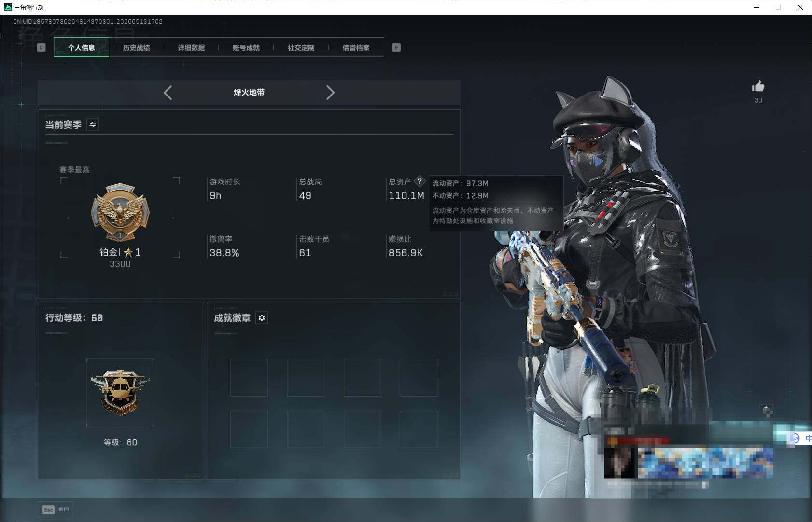812x522 pixels.
Task: Click the 撤离率 value 38.8%
Action: (x=224, y=253)
